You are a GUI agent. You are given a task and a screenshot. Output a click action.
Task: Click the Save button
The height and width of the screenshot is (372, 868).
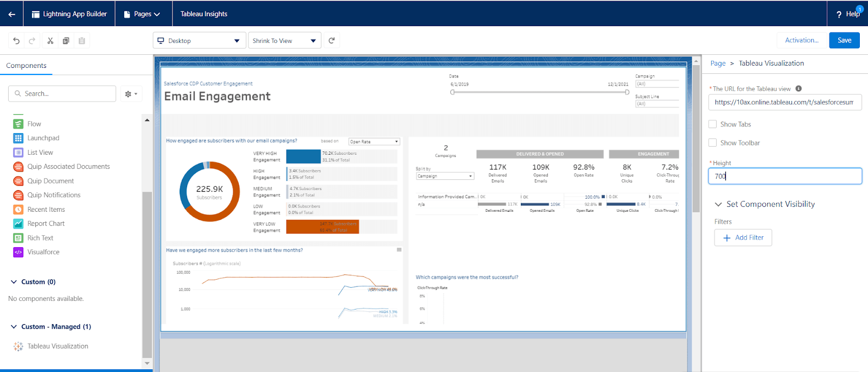click(x=844, y=40)
